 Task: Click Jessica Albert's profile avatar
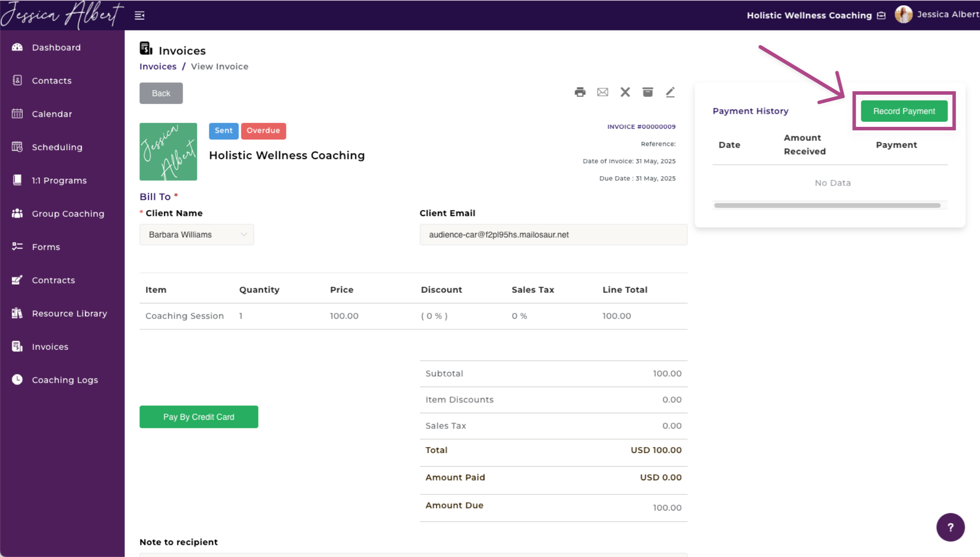(904, 14)
